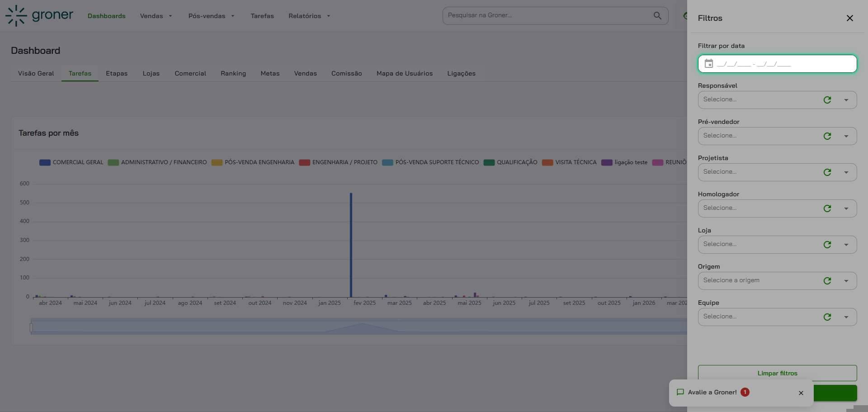
Task: Refresh the Projetista options
Action: (x=827, y=172)
